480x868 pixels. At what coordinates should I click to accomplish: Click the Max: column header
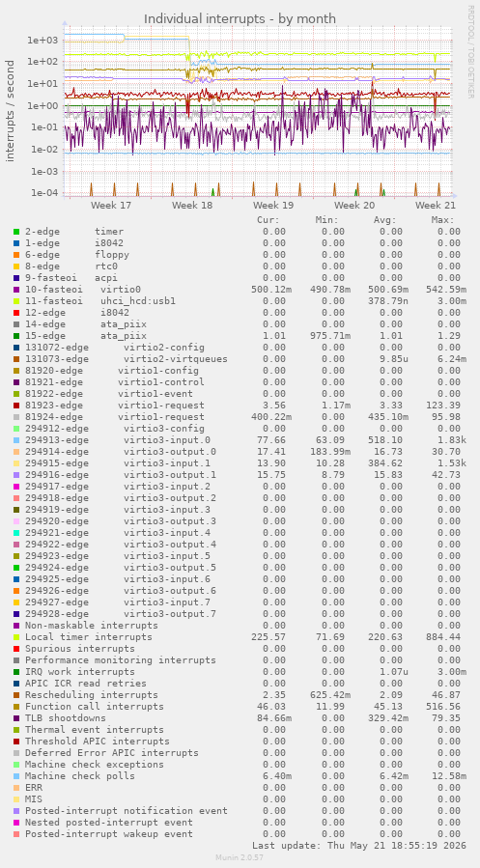tap(443, 220)
